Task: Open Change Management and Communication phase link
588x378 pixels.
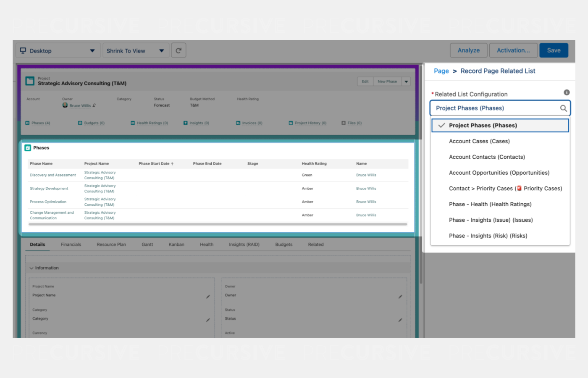Action: click(52, 215)
